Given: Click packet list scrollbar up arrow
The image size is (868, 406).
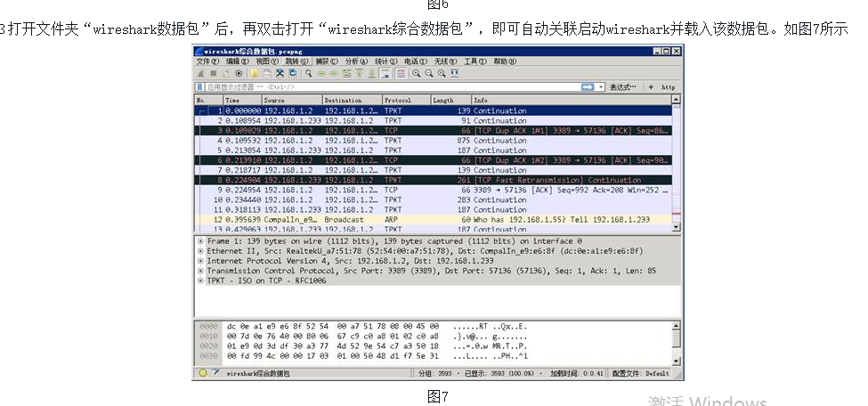Looking at the screenshot, I should [x=676, y=101].
